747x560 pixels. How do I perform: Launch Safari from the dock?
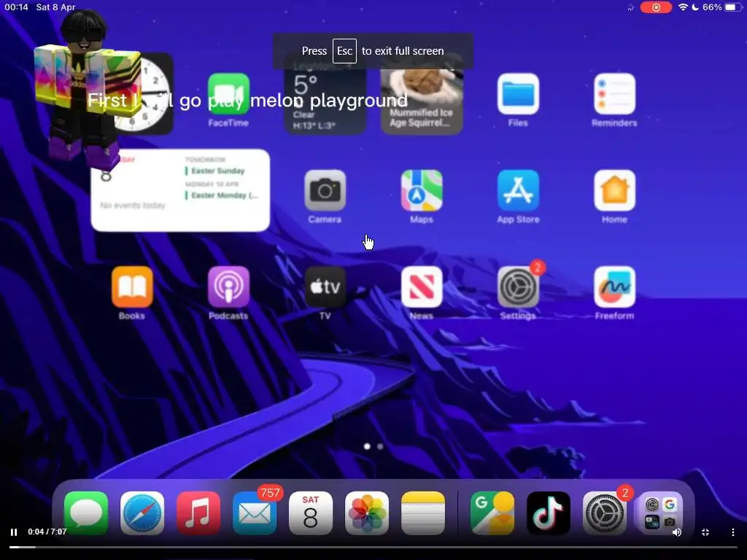pyautogui.click(x=142, y=513)
